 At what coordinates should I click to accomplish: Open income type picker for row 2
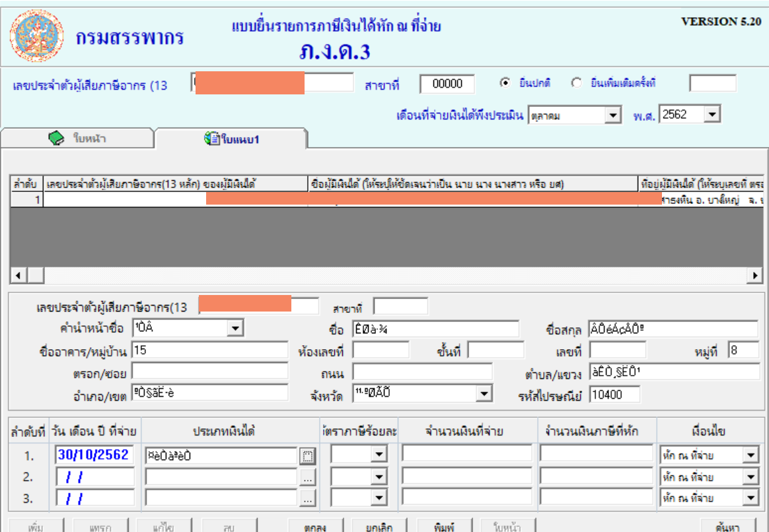(x=307, y=477)
